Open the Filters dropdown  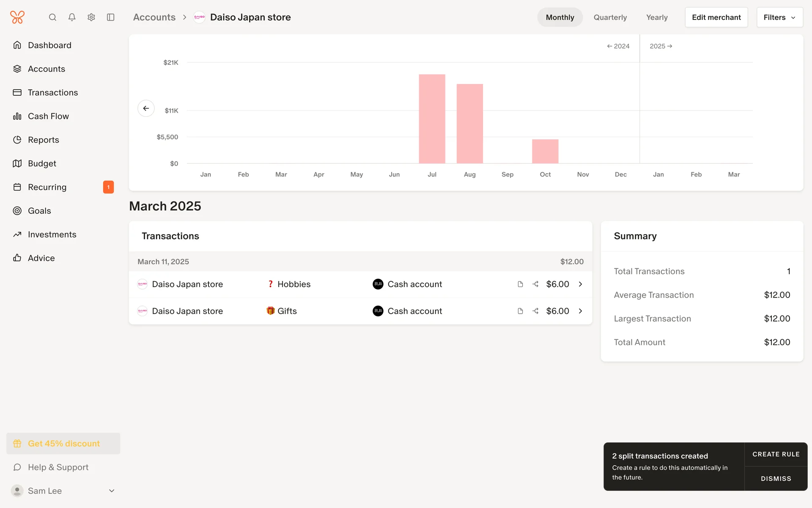click(779, 17)
